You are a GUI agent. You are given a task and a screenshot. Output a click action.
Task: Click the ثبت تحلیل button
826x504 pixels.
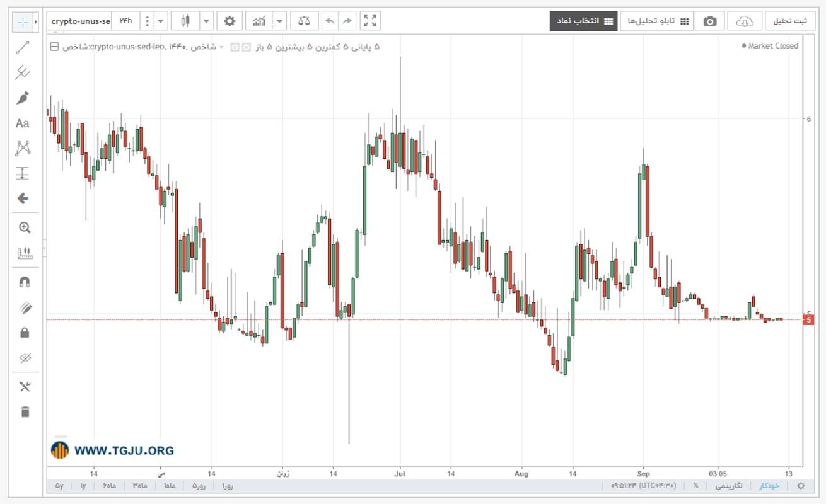pyautogui.click(x=790, y=21)
